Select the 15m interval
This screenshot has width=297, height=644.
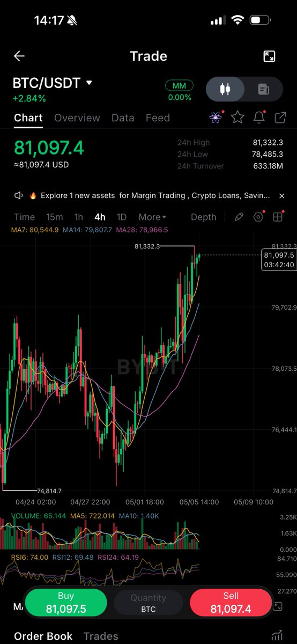coord(54,217)
